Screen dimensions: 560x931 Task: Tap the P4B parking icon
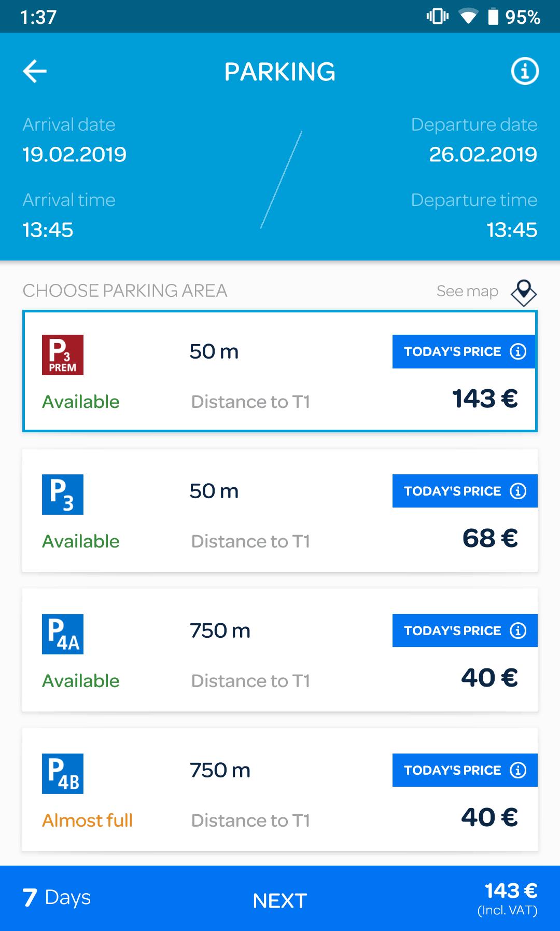(63, 774)
